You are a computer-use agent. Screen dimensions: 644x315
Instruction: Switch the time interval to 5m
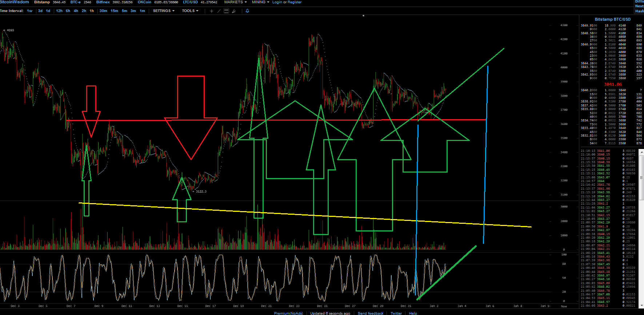tap(124, 11)
